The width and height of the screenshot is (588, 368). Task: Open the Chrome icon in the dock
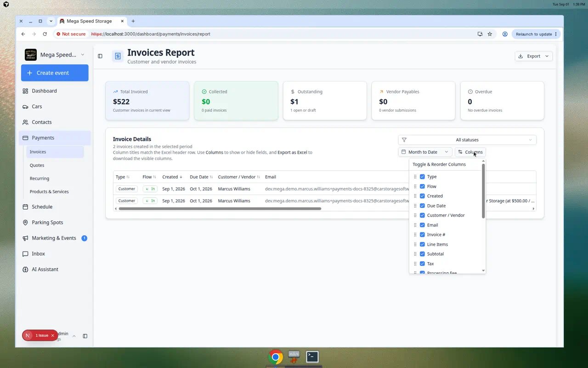276,357
